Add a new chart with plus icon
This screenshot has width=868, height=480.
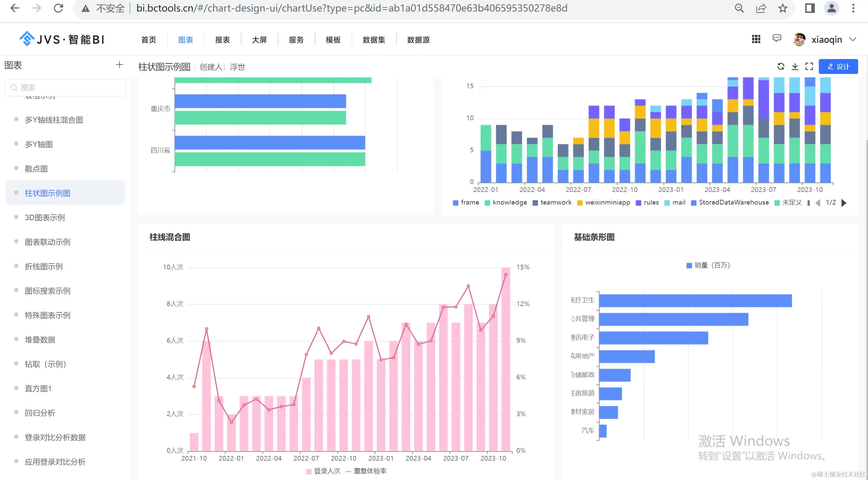[x=119, y=65]
